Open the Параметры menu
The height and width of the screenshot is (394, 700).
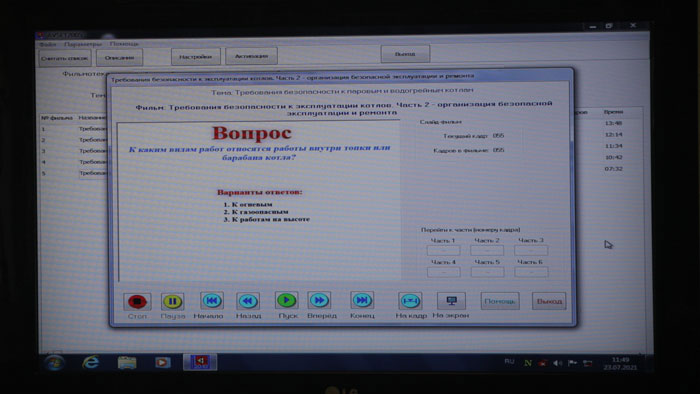[83, 44]
